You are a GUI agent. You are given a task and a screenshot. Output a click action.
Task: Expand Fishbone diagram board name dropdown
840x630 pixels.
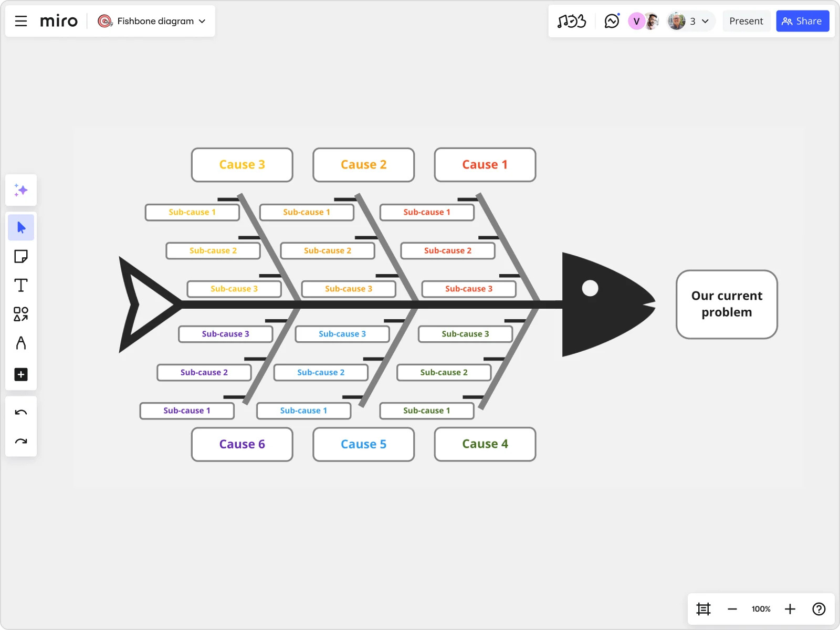pos(202,22)
